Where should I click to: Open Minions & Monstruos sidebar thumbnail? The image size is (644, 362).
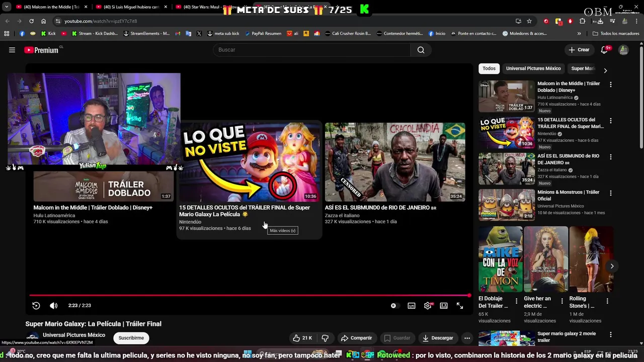(x=507, y=205)
